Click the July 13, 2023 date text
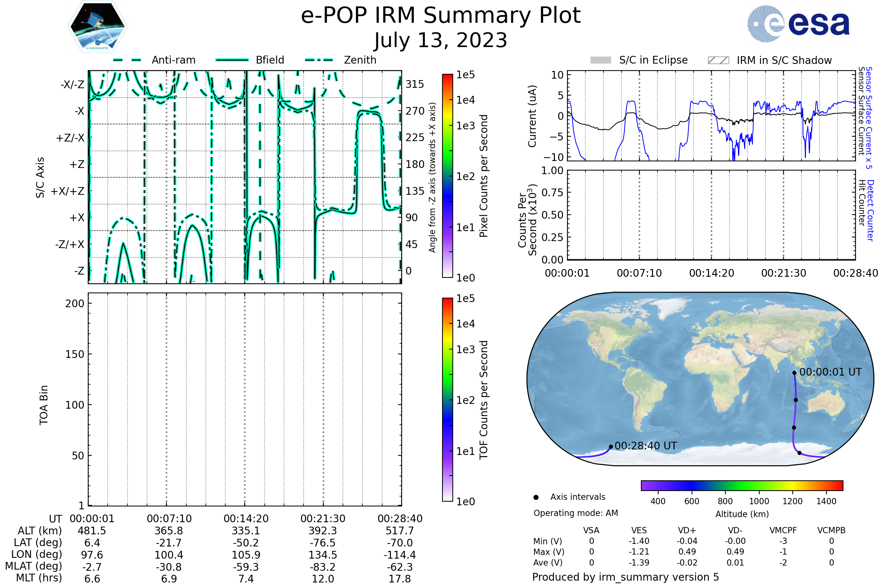This screenshot has height=588, width=882. coord(441,40)
